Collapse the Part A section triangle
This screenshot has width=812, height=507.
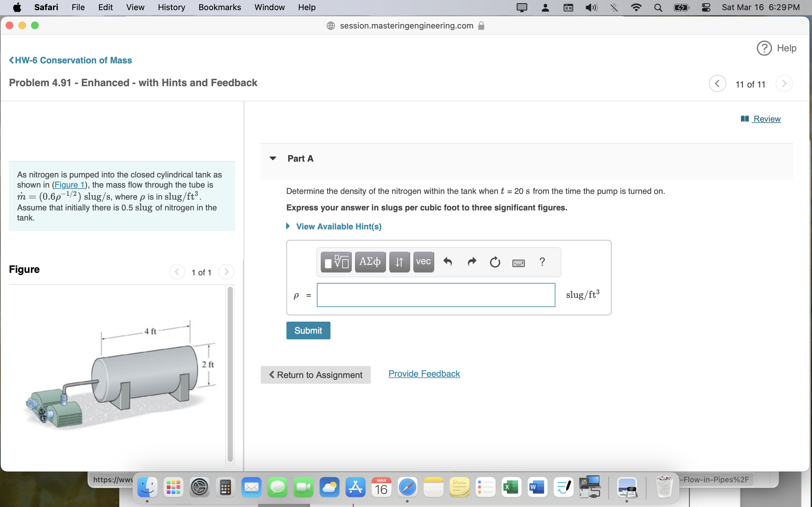(x=273, y=158)
